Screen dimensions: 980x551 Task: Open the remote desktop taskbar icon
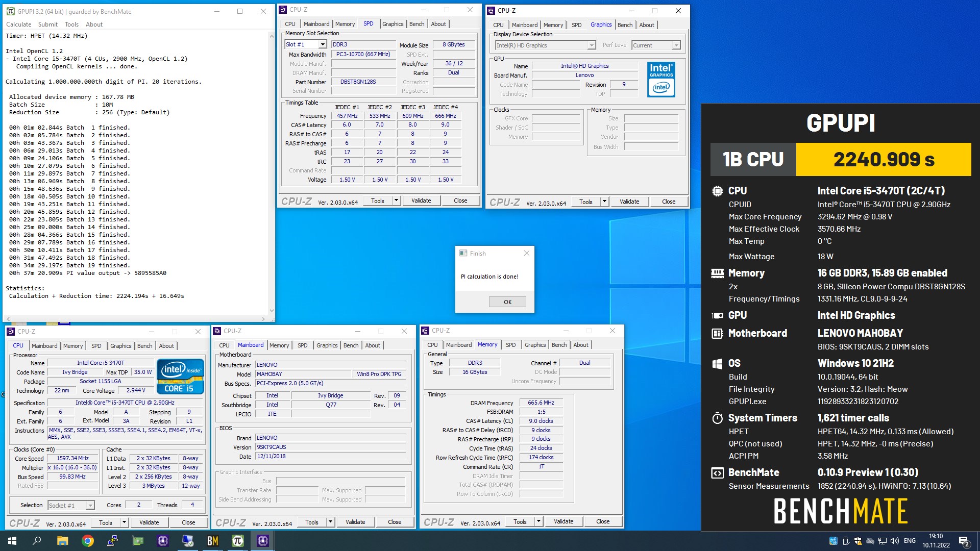point(188,541)
